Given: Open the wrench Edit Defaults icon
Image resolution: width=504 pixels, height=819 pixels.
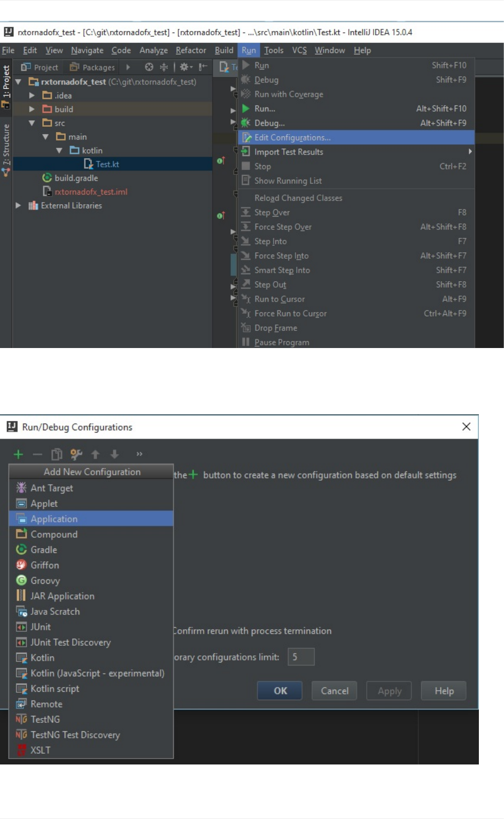Looking at the screenshot, I should [76, 454].
